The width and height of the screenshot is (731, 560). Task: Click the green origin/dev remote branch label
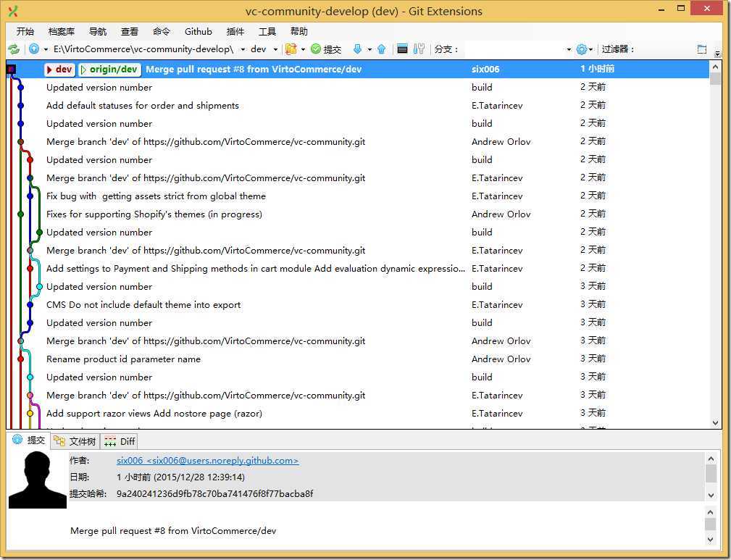pos(109,69)
